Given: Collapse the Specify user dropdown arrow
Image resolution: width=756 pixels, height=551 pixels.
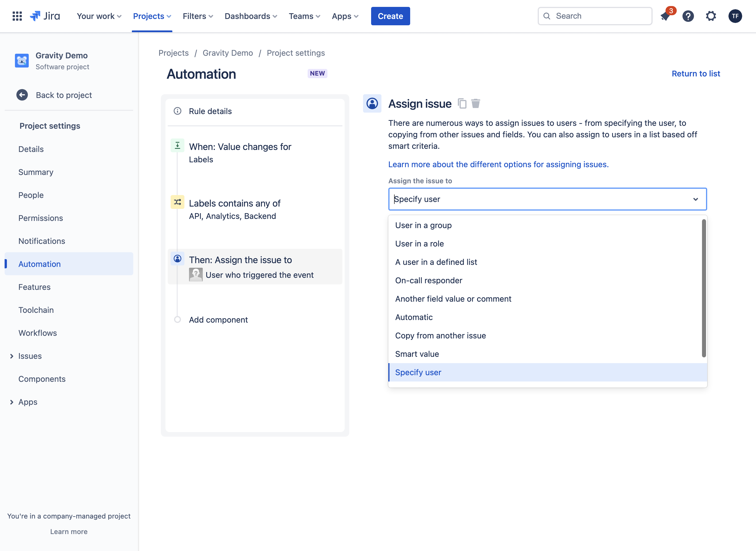Looking at the screenshot, I should (x=695, y=199).
